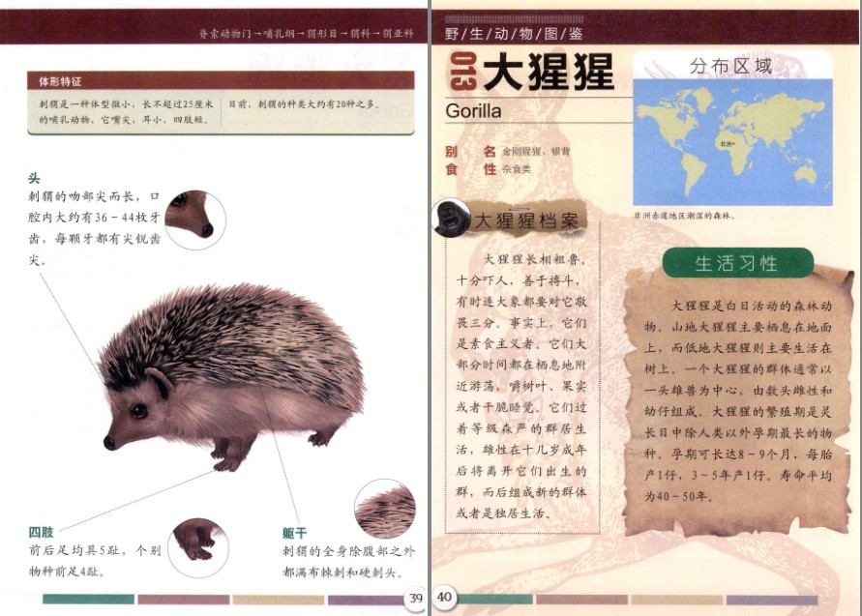Click the Gorilla English name
The width and height of the screenshot is (862, 616).
coord(473,111)
